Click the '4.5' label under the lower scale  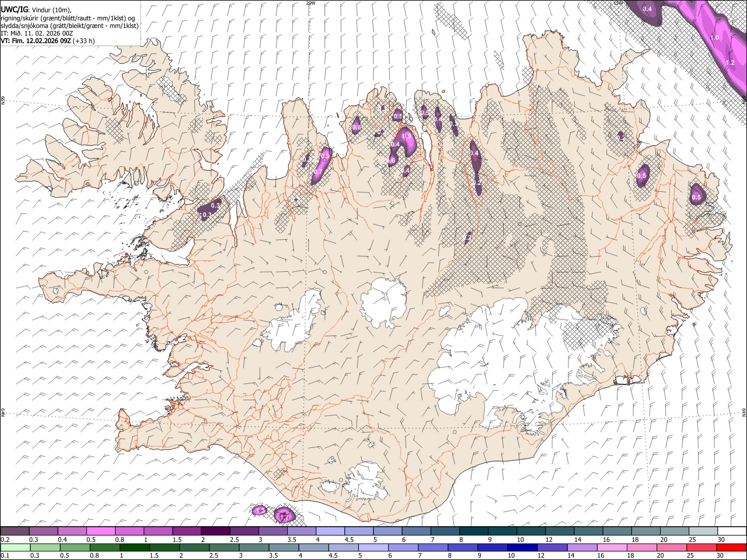click(333, 556)
